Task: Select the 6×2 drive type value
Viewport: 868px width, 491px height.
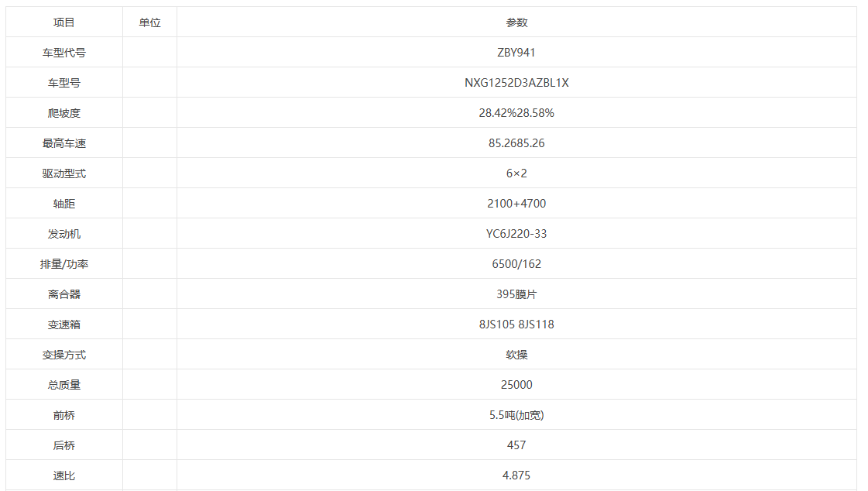Action: [516, 173]
